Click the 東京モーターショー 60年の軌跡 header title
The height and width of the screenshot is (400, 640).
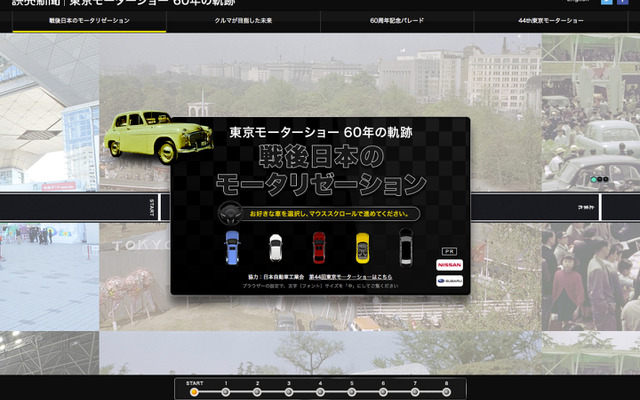152,2
